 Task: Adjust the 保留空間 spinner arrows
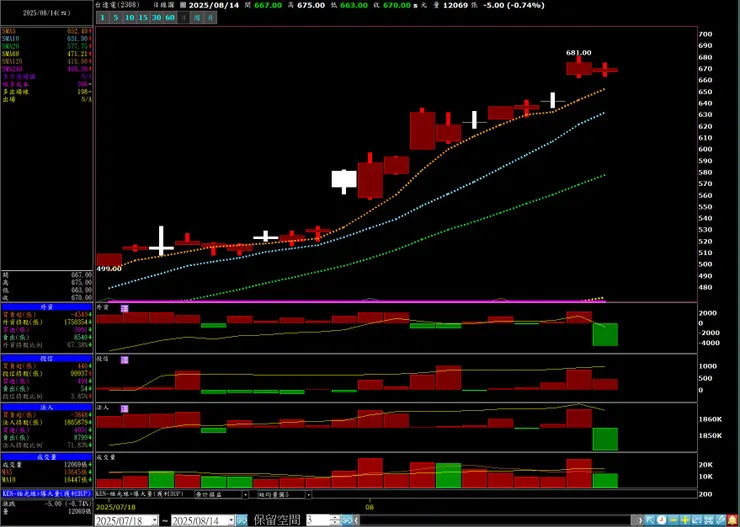point(335,520)
